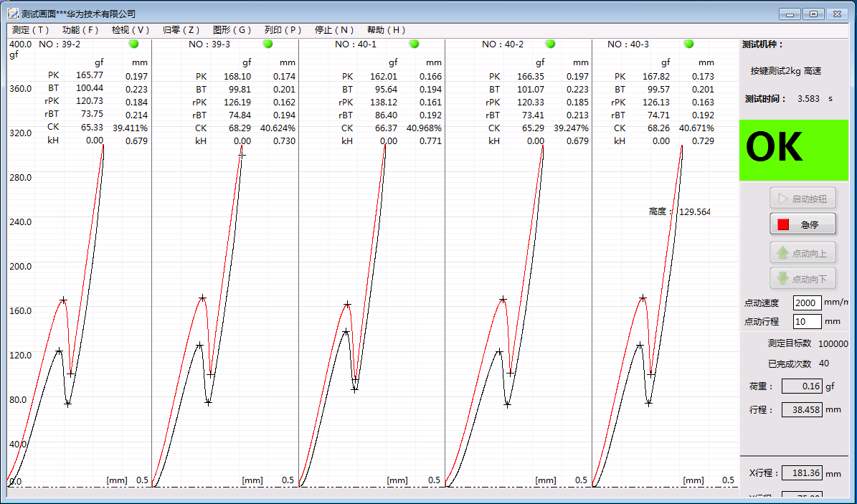Click the green status light for 40-3
Image resolution: width=857 pixels, height=504 pixels.
(688, 44)
